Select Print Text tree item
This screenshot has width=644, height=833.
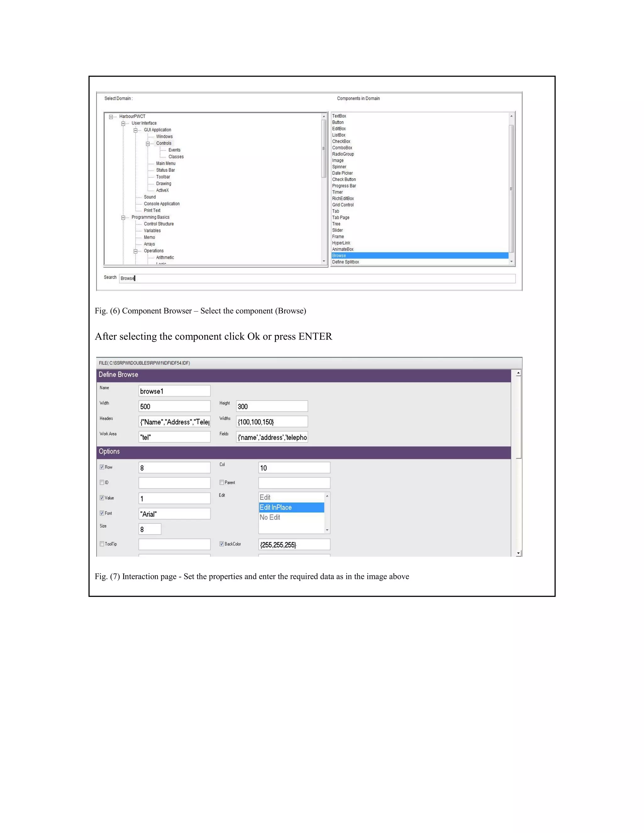[152, 211]
